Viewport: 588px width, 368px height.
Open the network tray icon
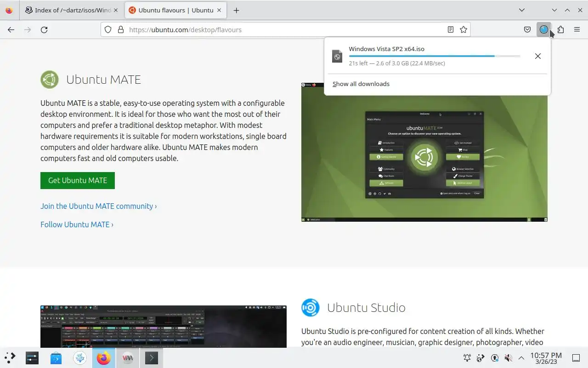click(481, 357)
